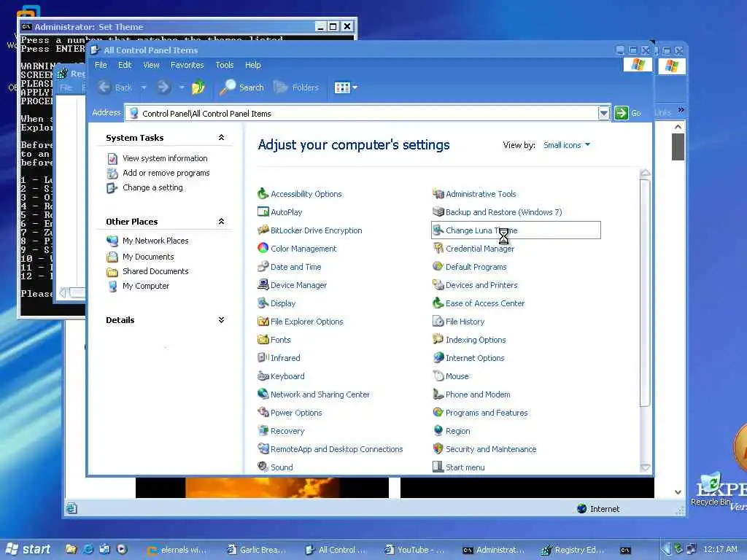
Task: Open Default Programs icon
Action: (x=438, y=267)
